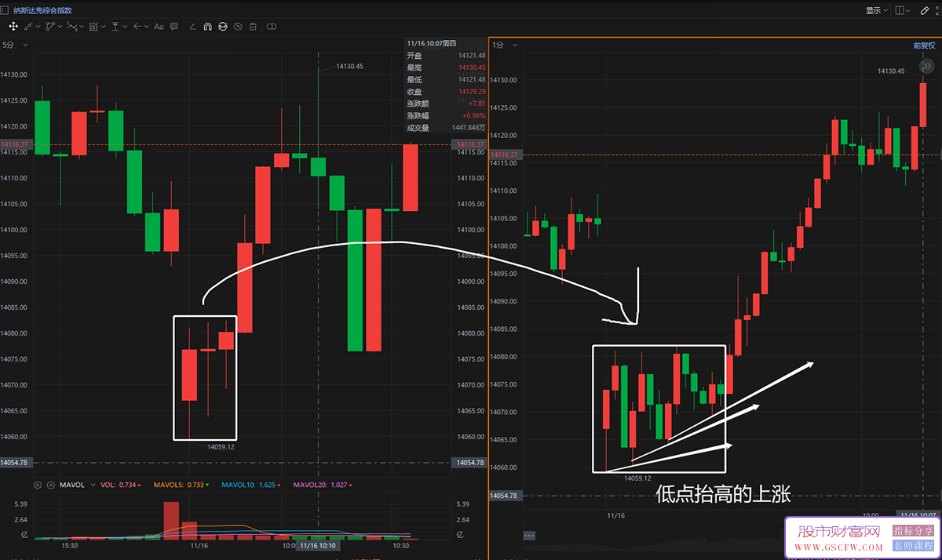Image resolution: width=942 pixels, height=560 pixels.
Task: Select the price-range marker tool
Action: coord(115,27)
